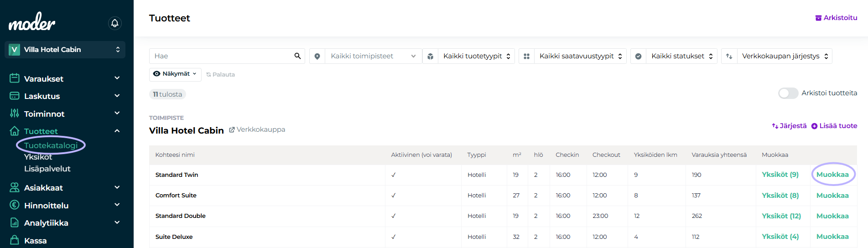868x248 pixels.
Task: Open the Verkkokauppa external link
Action: (257, 130)
